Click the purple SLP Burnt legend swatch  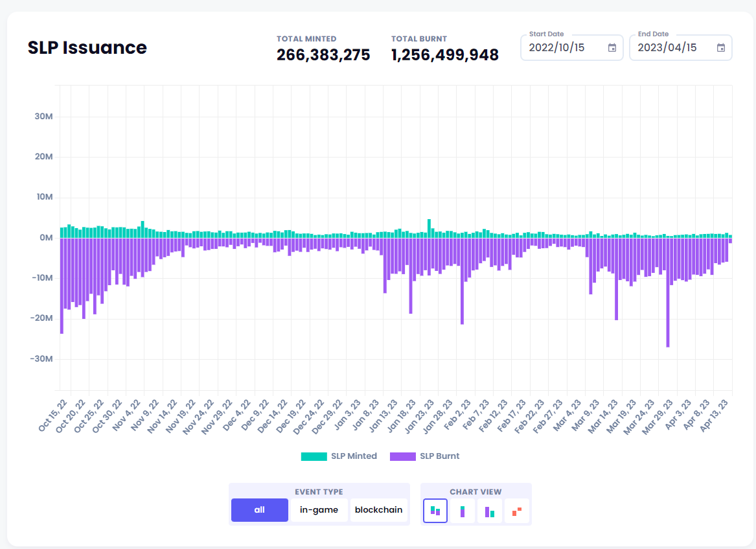pyautogui.click(x=402, y=456)
